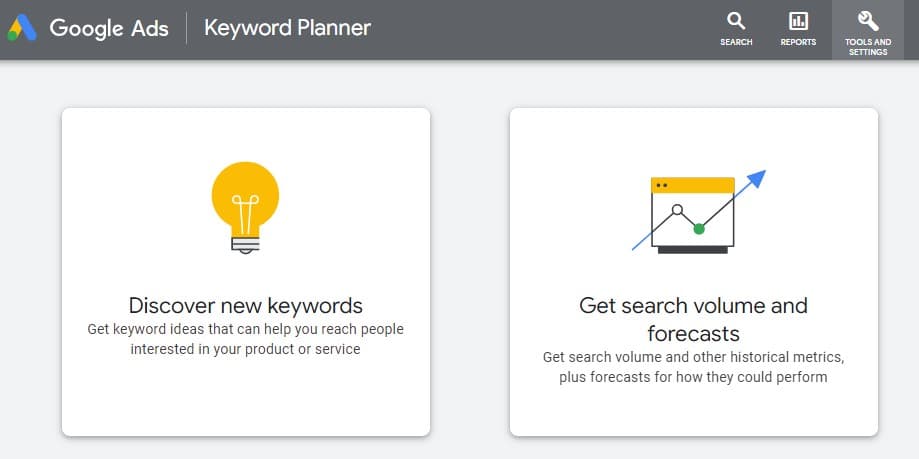The height and width of the screenshot is (459, 919).
Task: Click the green data point on chart
Action: tap(699, 229)
